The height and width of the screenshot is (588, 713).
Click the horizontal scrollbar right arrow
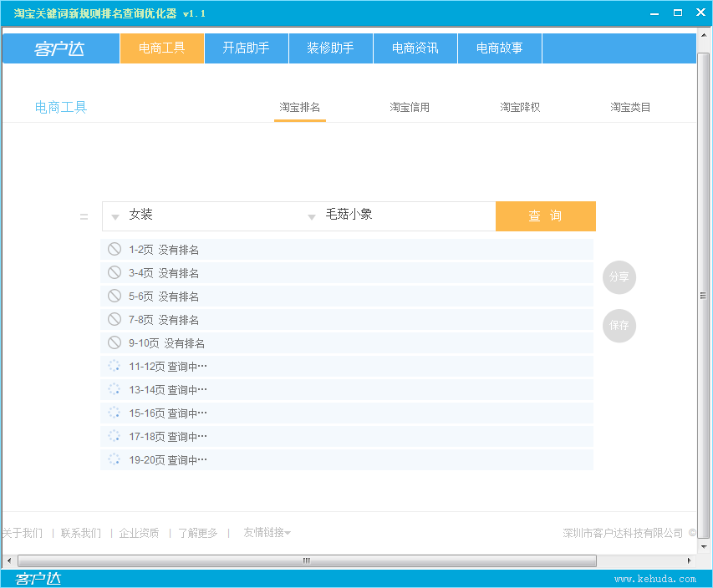(690, 560)
